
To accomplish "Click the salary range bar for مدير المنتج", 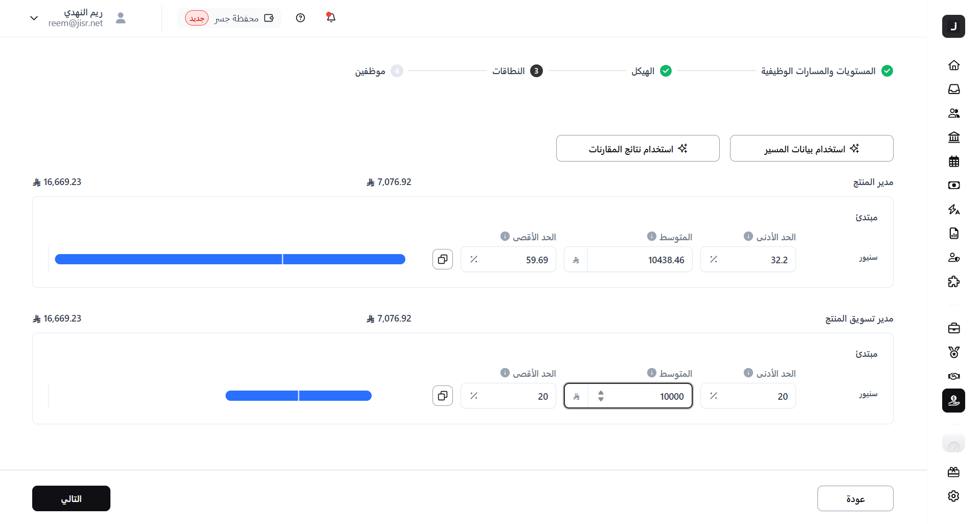I will (x=230, y=259).
